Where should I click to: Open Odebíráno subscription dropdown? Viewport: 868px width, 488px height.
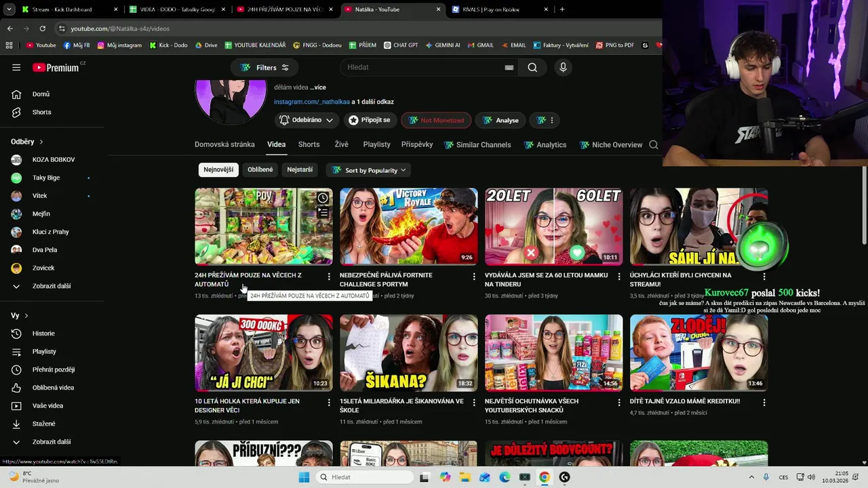[307, 120]
